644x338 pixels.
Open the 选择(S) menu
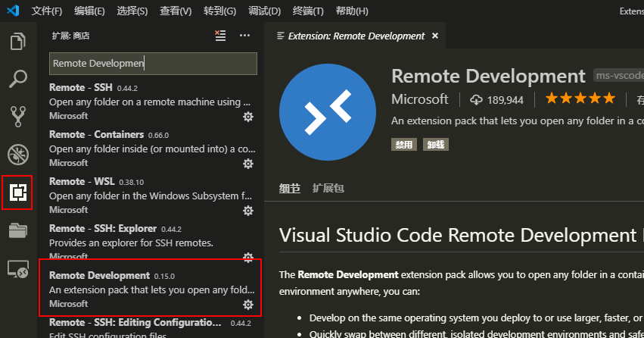click(x=132, y=11)
